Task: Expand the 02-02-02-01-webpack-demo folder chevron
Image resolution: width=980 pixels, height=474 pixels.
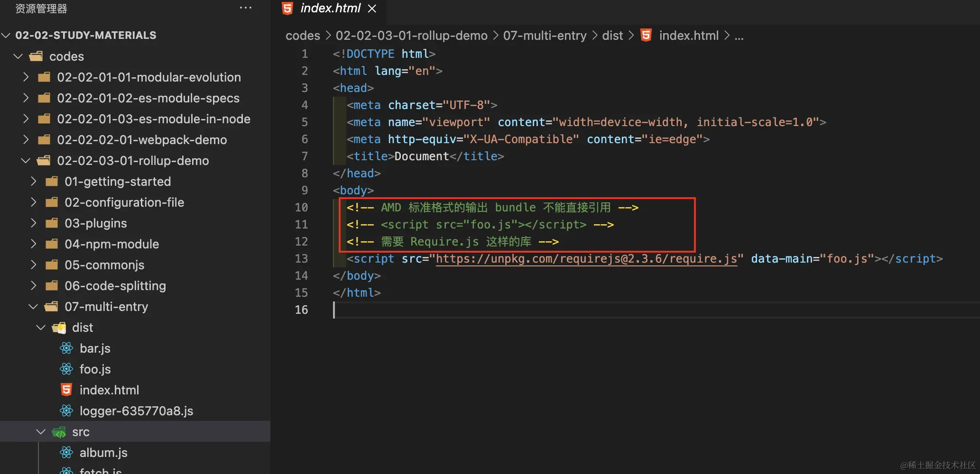Action: (x=26, y=140)
